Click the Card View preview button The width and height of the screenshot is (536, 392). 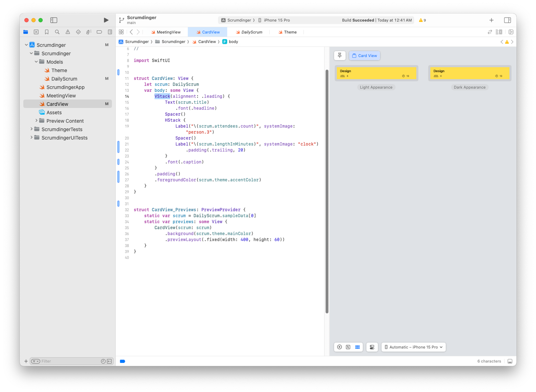364,56
